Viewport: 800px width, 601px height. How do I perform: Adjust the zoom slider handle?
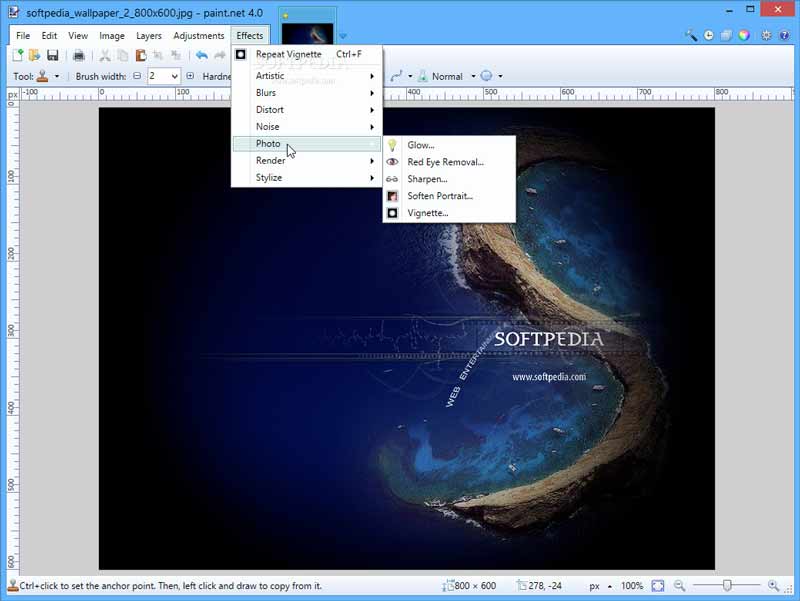[727, 585]
